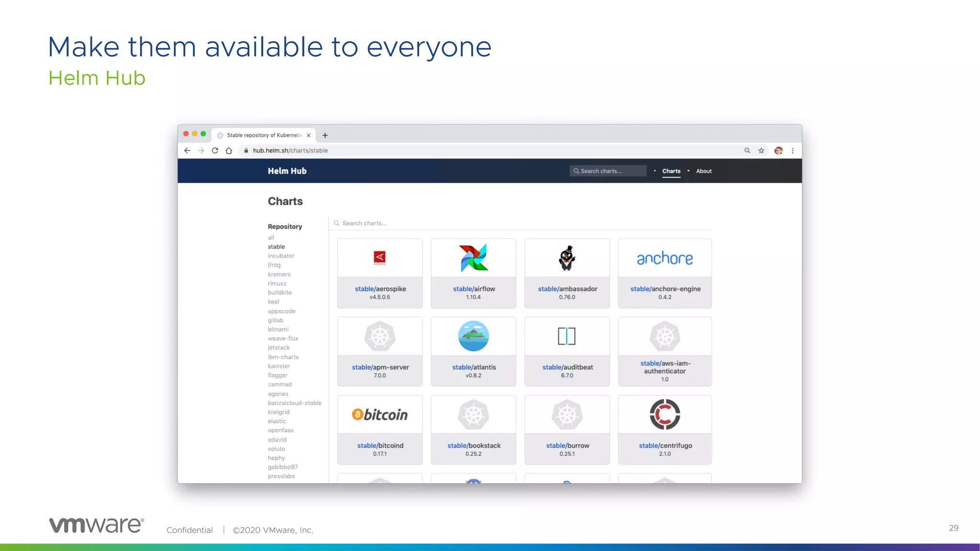Reload the page with the refresh icon
Screen dimensions: 980x551
coord(215,151)
